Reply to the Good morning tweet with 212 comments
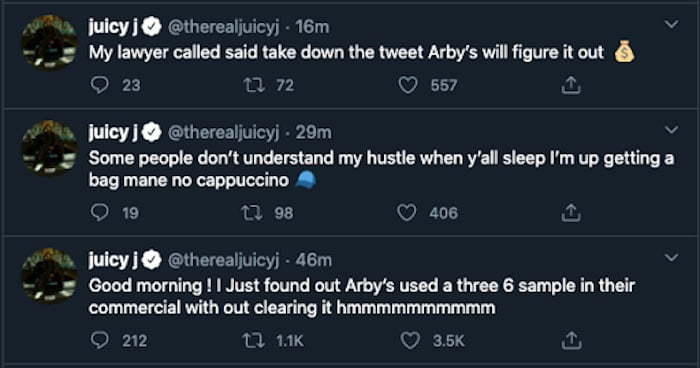Image resolution: width=700 pixels, height=368 pixels. [99, 340]
